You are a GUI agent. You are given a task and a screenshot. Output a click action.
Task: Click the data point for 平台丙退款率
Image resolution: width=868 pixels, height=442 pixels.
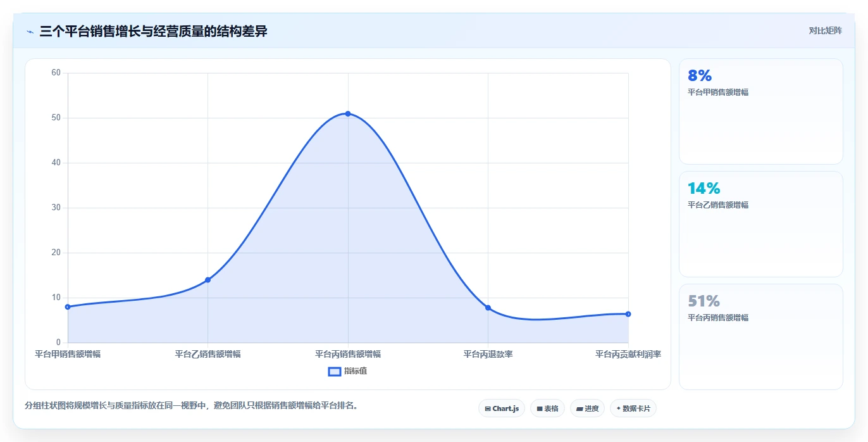(488, 308)
